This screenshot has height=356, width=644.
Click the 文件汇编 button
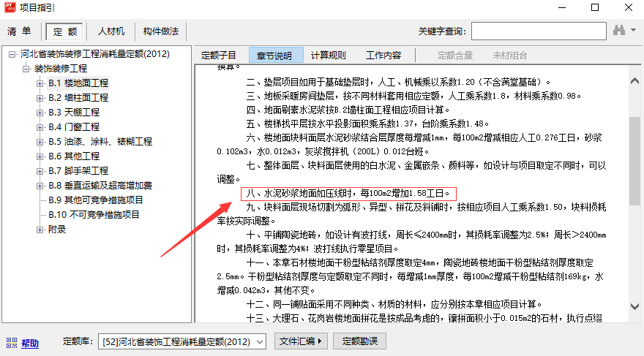tap(301, 341)
